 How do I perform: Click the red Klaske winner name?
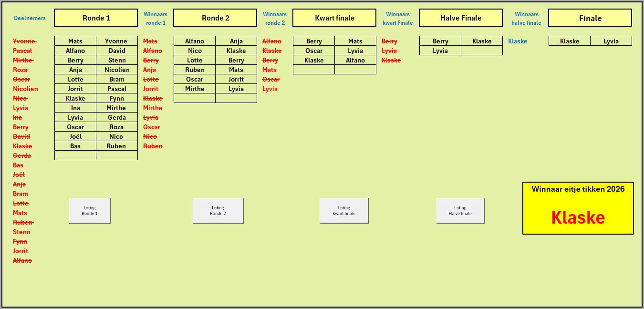coord(578,217)
